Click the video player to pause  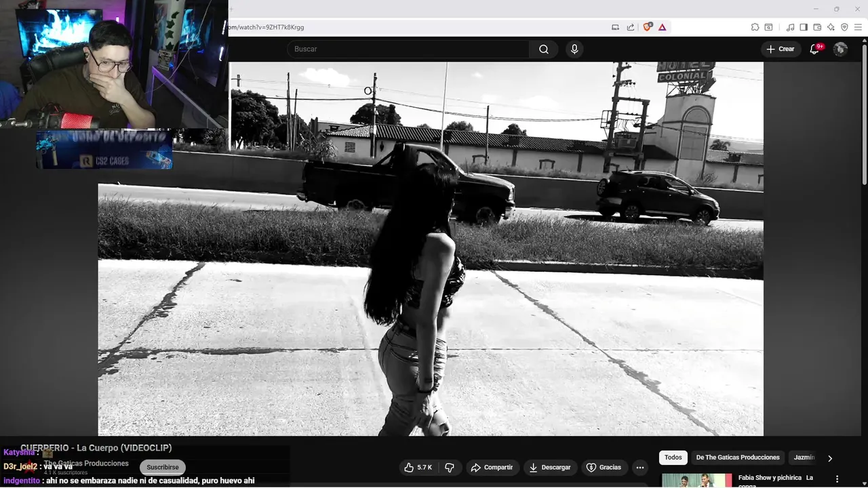click(x=431, y=249)
